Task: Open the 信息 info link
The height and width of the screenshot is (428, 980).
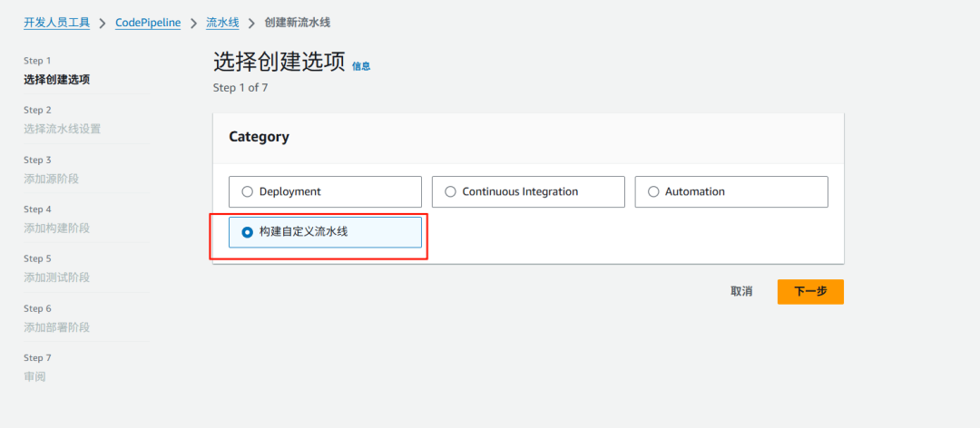Action: [x=361, y=66]
